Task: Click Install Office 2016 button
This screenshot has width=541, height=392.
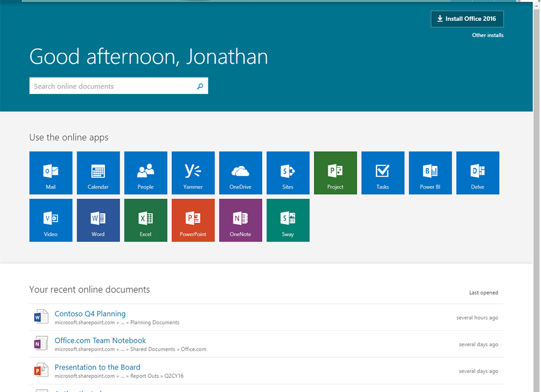Action: point(467,19)
